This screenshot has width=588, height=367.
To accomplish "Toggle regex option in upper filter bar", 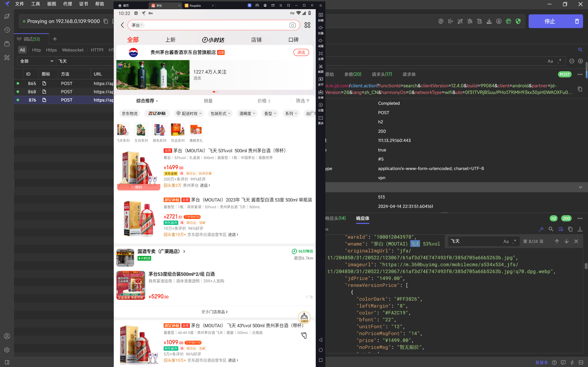I will 560,61.
